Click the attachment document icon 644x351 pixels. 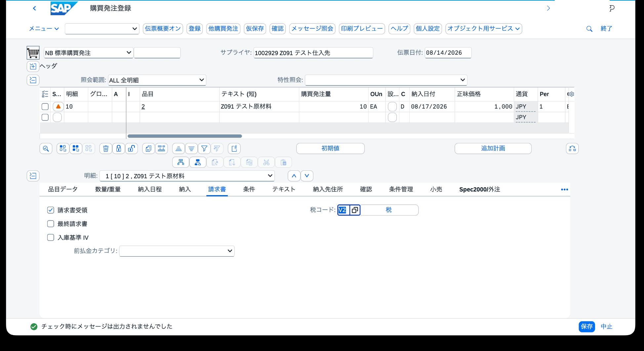point(234,149)
